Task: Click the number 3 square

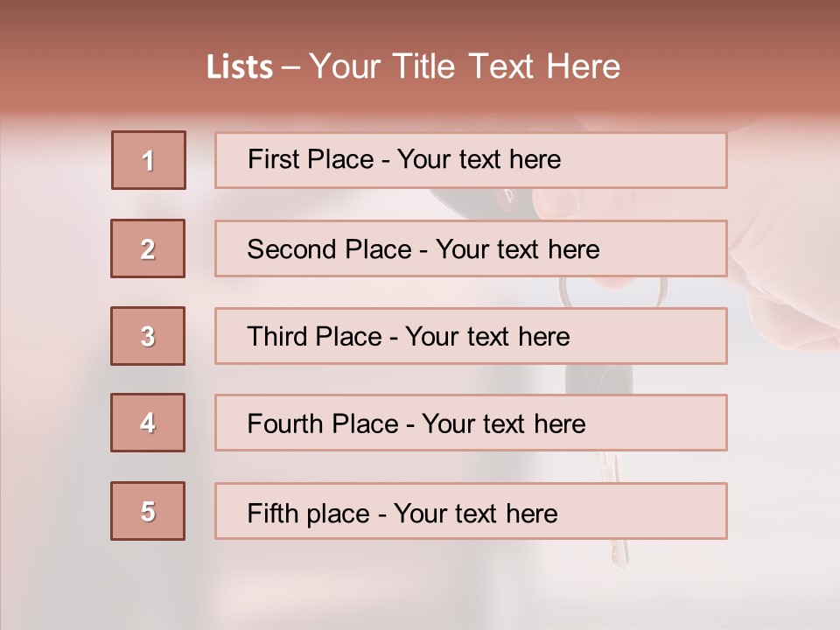Action: tap(148, 336)
